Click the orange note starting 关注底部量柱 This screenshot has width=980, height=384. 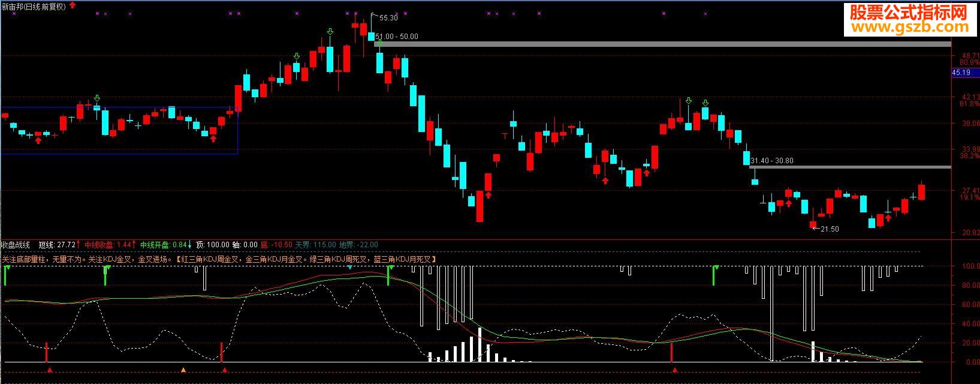219,259
